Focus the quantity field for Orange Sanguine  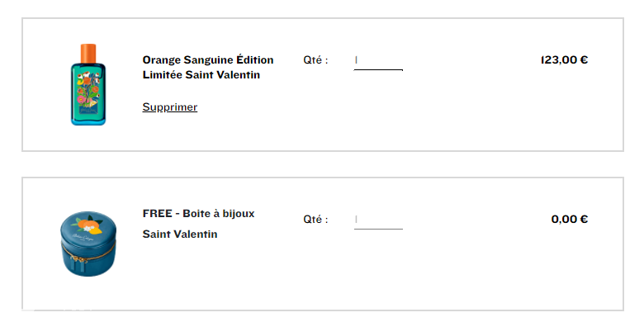click(x=378, y=60)
